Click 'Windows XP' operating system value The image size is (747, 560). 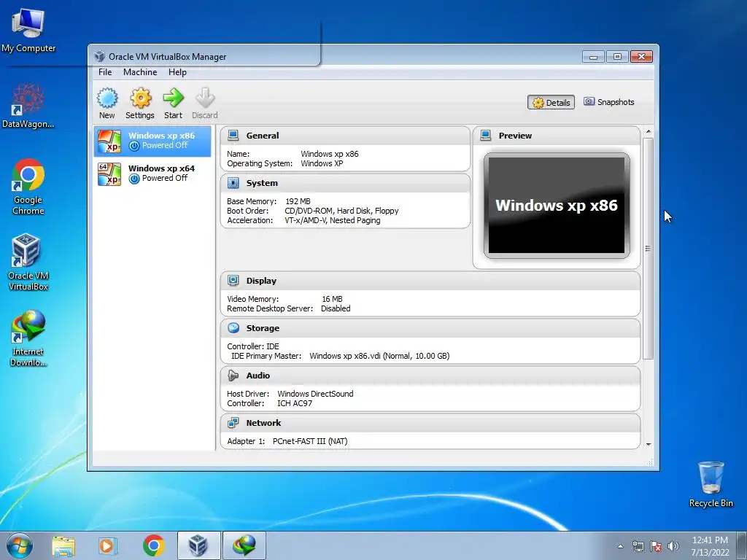point(322,163)
